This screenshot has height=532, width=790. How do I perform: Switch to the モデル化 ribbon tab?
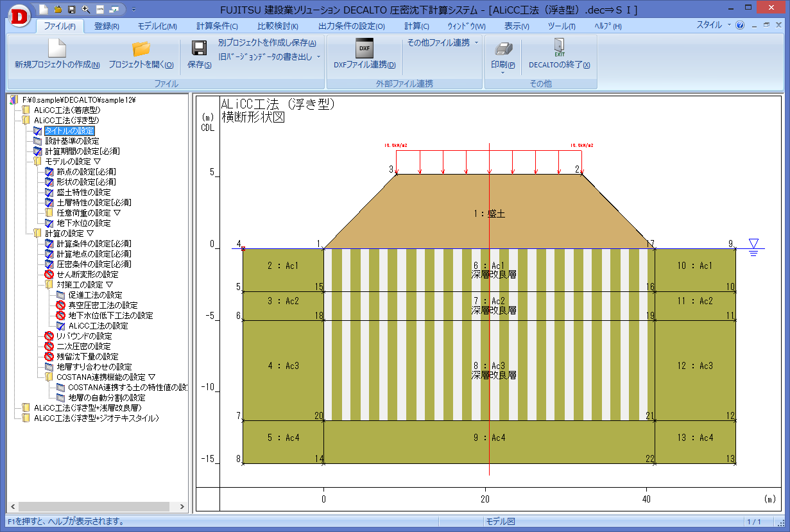click(157, 26)
